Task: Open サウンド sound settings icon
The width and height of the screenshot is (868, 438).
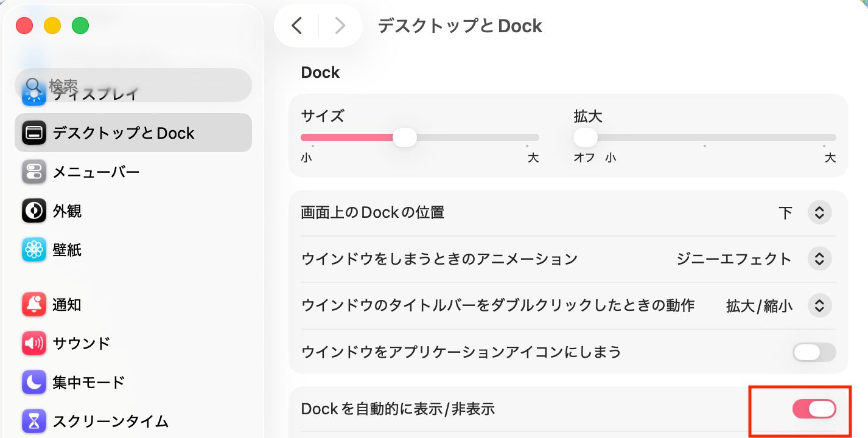Action: [x=34, y=343]
